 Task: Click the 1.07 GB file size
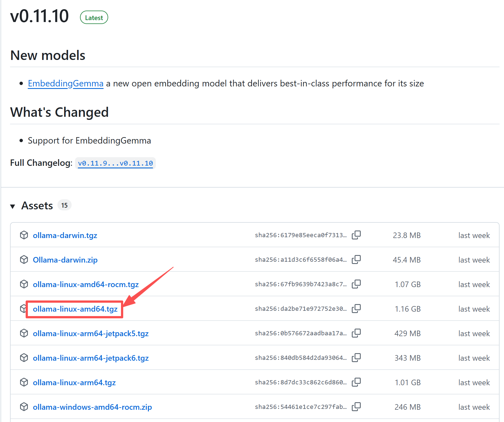408,284
